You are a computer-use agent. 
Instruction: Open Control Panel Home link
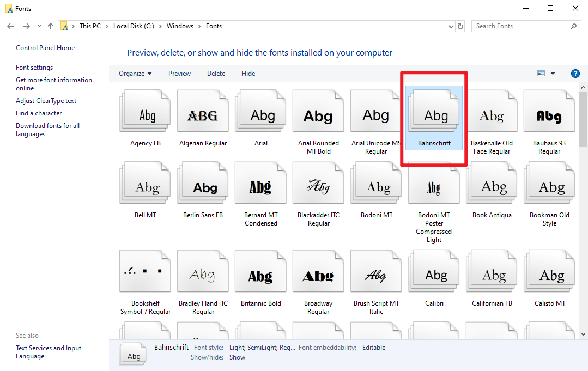(45, 48)
